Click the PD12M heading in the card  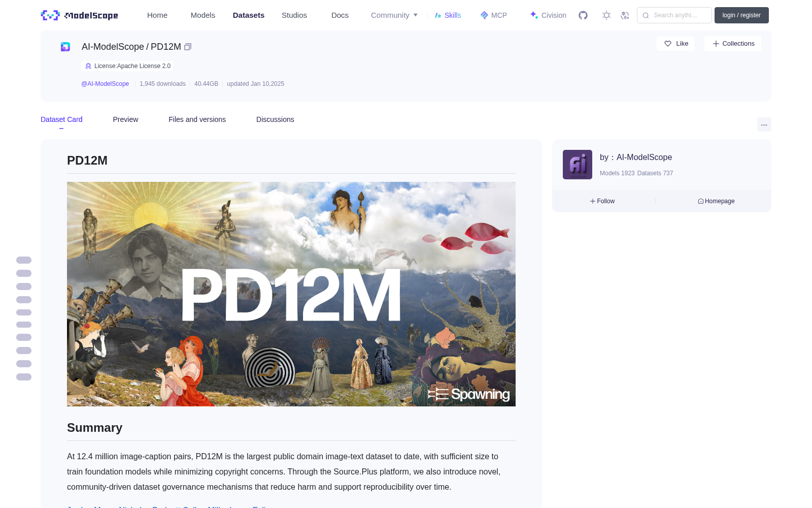pyautogui.click(x=87, y=161)
